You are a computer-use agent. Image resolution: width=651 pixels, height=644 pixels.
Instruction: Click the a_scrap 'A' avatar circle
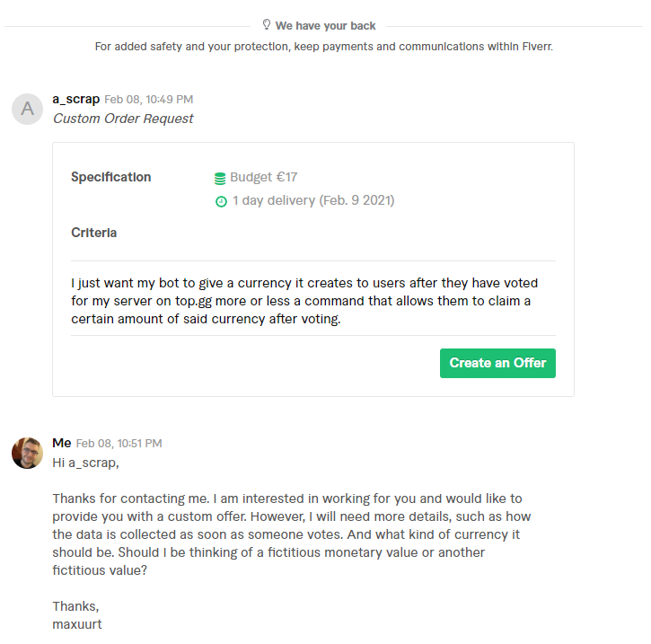point(27,109)
